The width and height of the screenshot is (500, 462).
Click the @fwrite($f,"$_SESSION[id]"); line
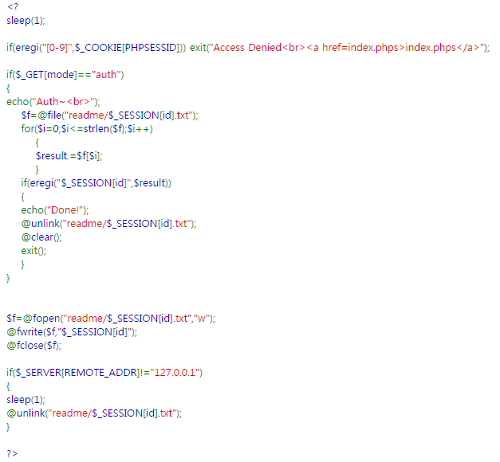[72, 332]
